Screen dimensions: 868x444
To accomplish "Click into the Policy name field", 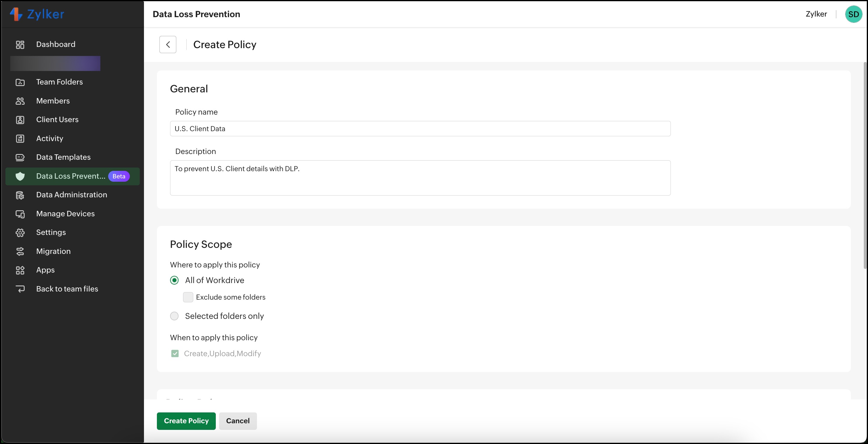I will tap(420, 129).
